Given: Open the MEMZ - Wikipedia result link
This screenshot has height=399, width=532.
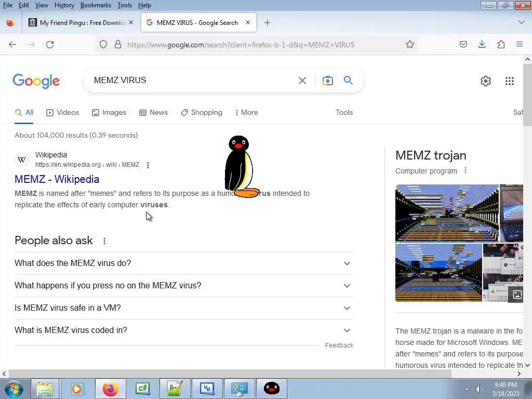Looking at the screenshot, I should point(57,179).
